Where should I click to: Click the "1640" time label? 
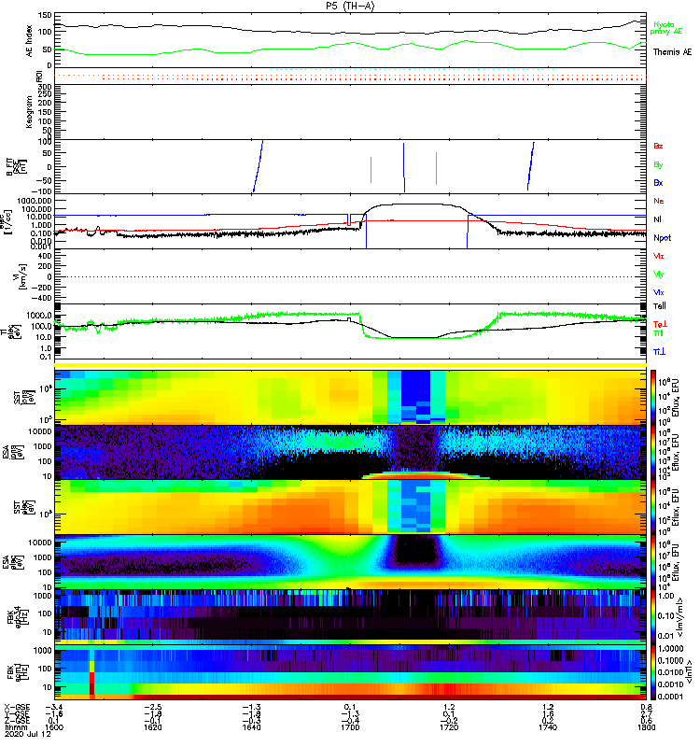[251, 727]
